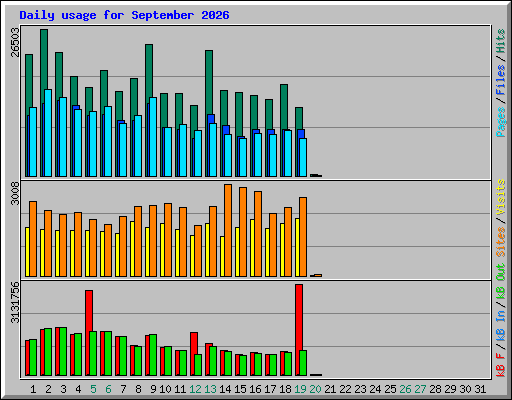Click the 'Daily usage for September 2026' title
The image size is (512, 400).
124,15
